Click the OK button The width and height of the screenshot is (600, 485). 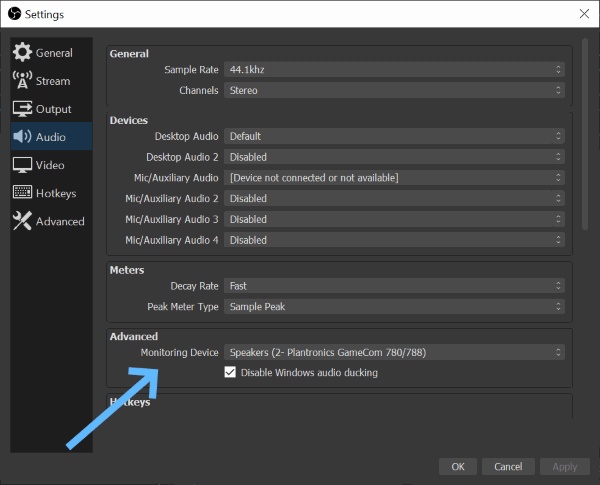(x=458, y=467)
